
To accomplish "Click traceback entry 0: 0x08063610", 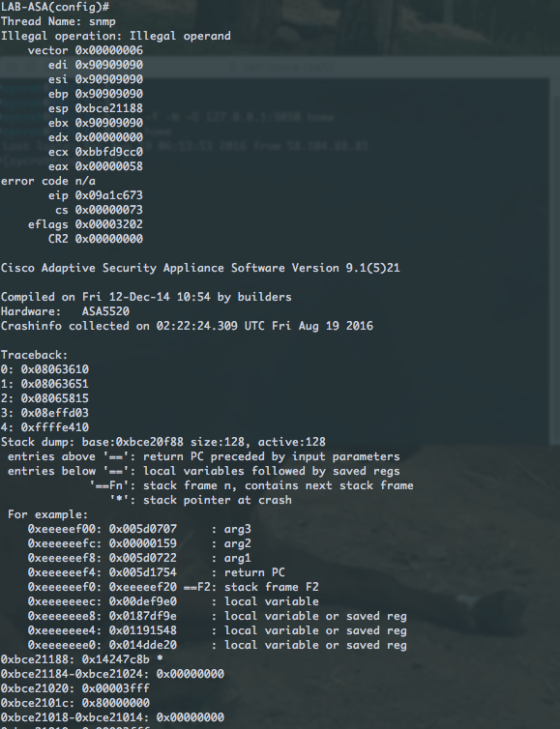I will pyautogui.click(x=44, y=369).
